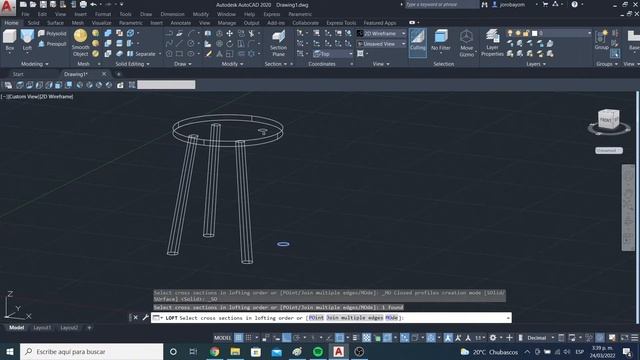Viewport: 640px width, 360px height.
Task: Switch to the Visualize ribbon tab
Action: click(101, 23)
